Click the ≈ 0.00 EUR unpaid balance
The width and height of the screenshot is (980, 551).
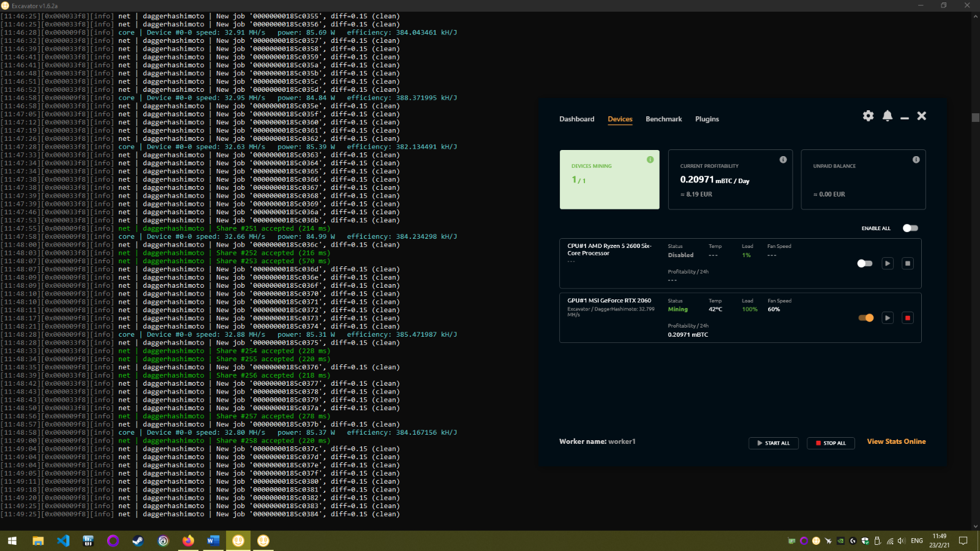829,194
